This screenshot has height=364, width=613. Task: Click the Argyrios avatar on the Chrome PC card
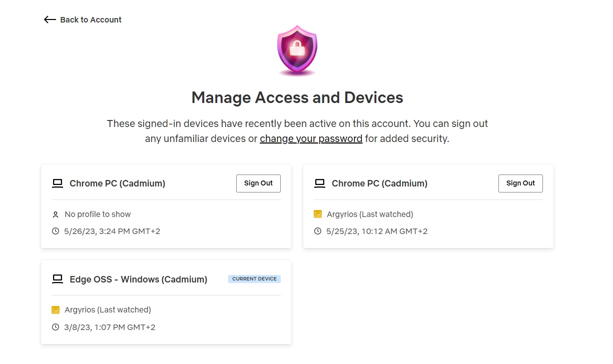317,213
